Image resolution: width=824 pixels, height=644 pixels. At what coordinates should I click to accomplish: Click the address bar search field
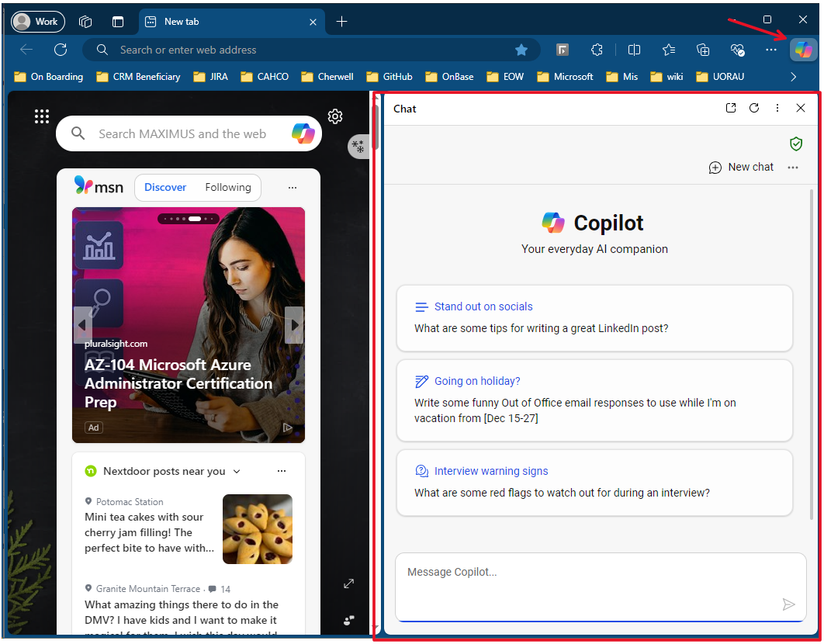tap(311, 50)
